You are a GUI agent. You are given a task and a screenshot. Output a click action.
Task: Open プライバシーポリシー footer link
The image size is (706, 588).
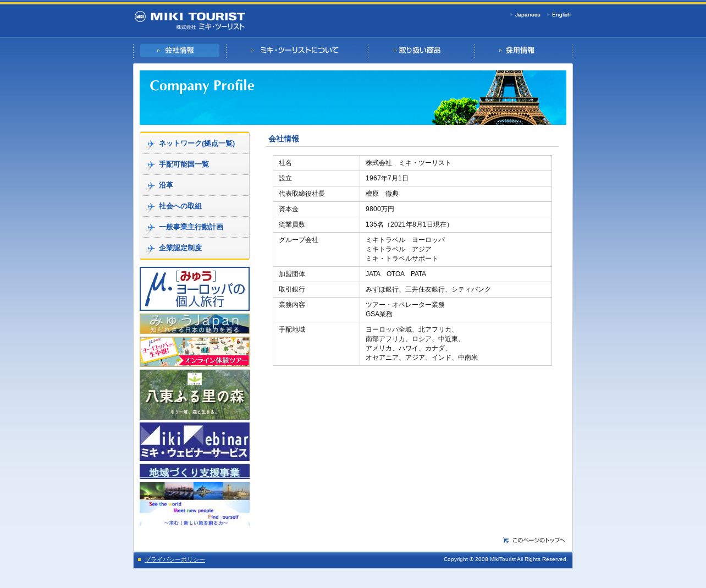coord(175,560)
